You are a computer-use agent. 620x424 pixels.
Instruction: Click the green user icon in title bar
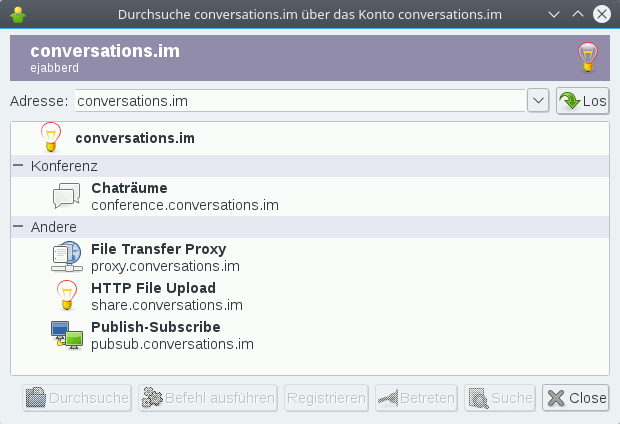(x=18, y=15)
